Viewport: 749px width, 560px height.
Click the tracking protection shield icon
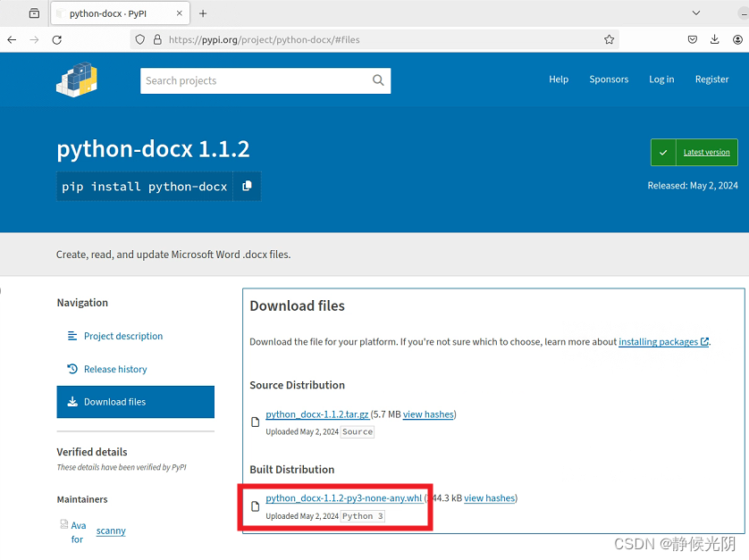pyautogui.click(x=140, y=39)
